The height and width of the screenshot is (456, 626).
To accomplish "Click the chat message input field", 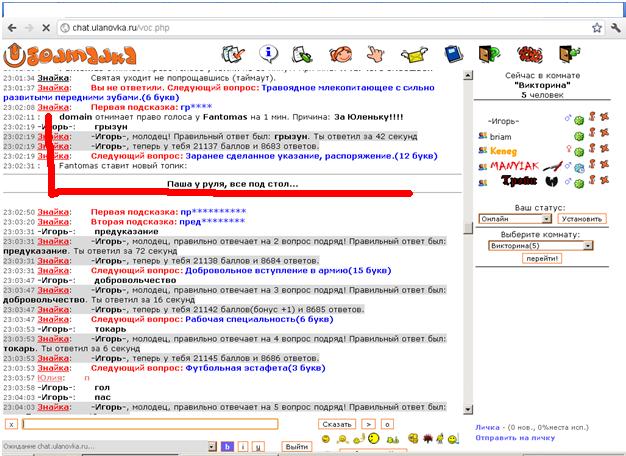I will 150,424.
